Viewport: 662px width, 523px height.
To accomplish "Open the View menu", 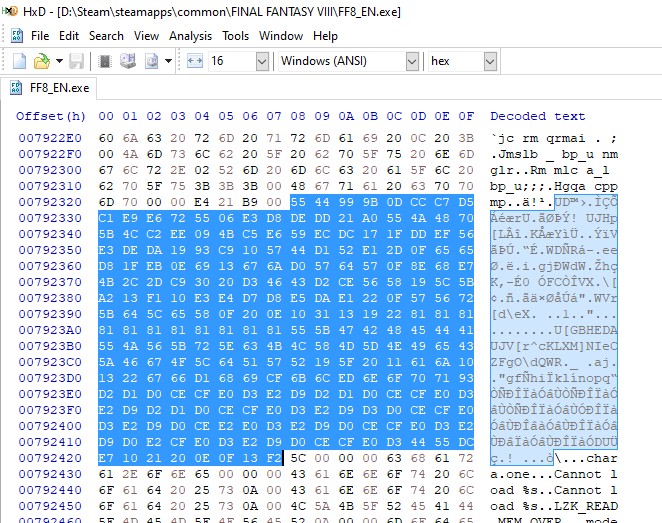I will (146, 36).
